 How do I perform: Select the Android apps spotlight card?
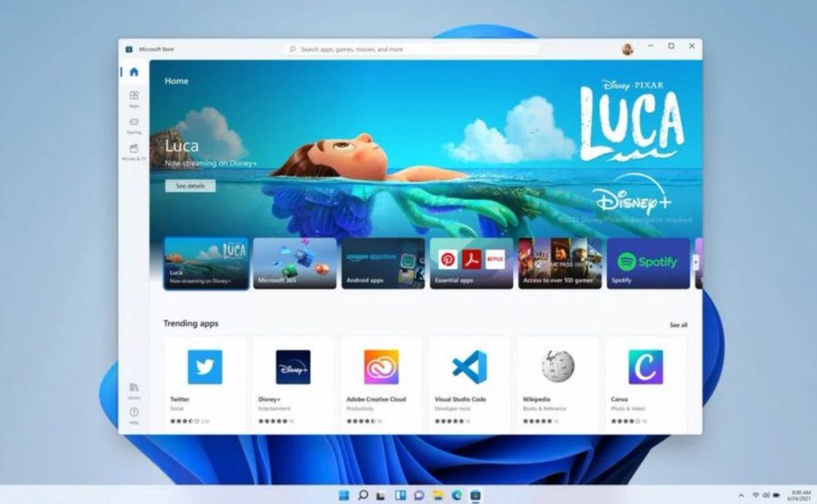pos(383,263)
